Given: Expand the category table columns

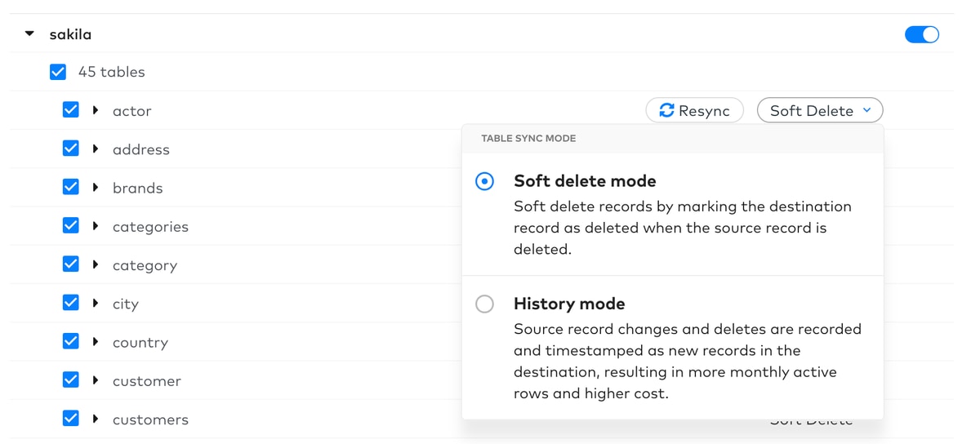Looking at the screenshot, I should (96, 264).
